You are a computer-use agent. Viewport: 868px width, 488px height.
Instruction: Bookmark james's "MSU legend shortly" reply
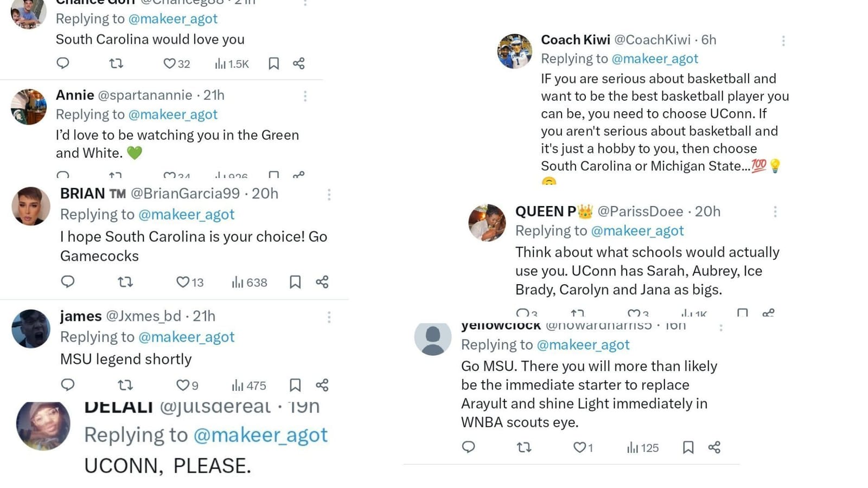(x=295, y=385)
